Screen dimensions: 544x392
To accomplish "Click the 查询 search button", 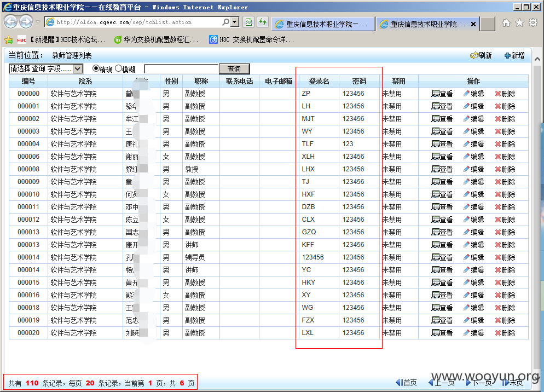I will pyautogui.click(x=234, y=69).
